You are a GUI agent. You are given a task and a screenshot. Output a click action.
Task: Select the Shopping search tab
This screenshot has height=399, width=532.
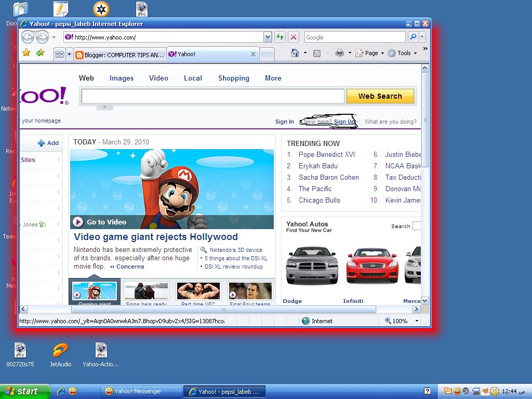point(233,78)
